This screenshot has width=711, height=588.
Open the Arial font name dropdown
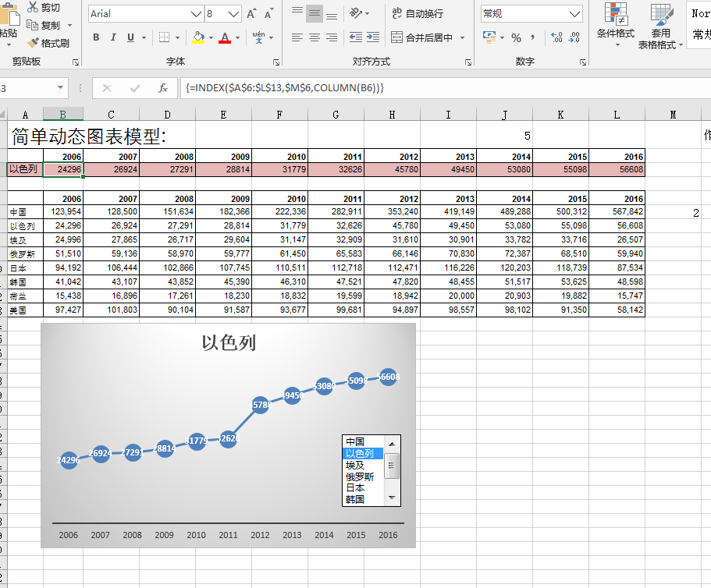click(196, 14)
